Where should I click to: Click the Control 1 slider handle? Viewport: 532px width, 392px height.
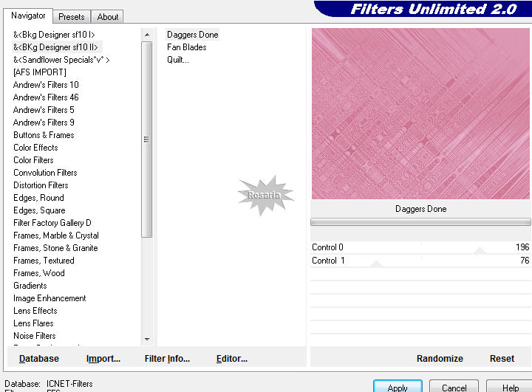[x=376, y=264]
